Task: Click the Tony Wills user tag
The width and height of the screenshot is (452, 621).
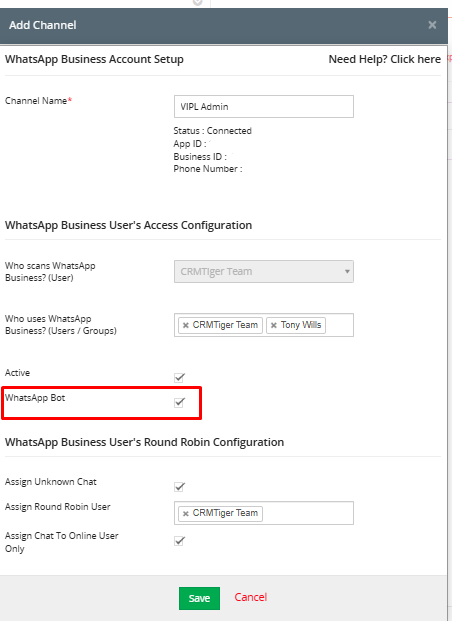Action: [296, 325]
